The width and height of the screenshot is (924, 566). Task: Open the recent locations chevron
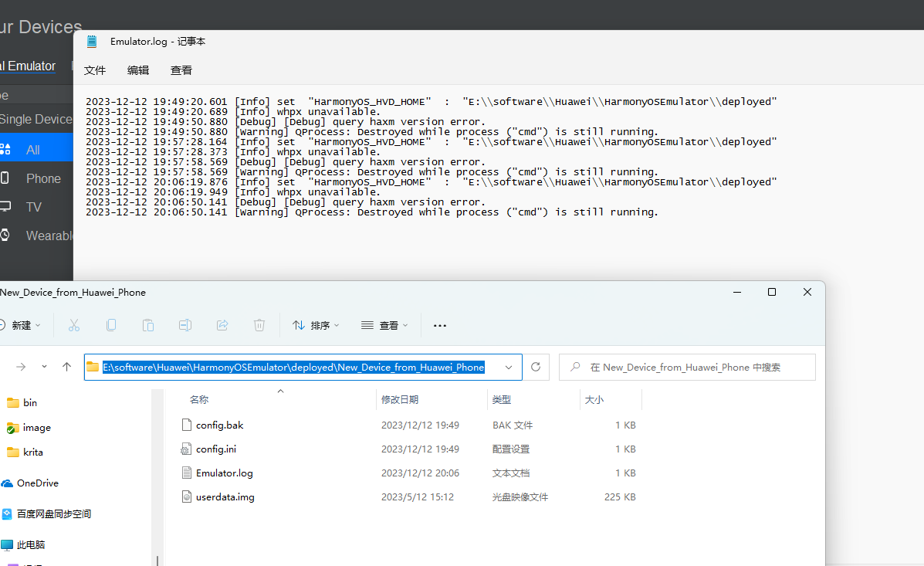click(44, 367)
